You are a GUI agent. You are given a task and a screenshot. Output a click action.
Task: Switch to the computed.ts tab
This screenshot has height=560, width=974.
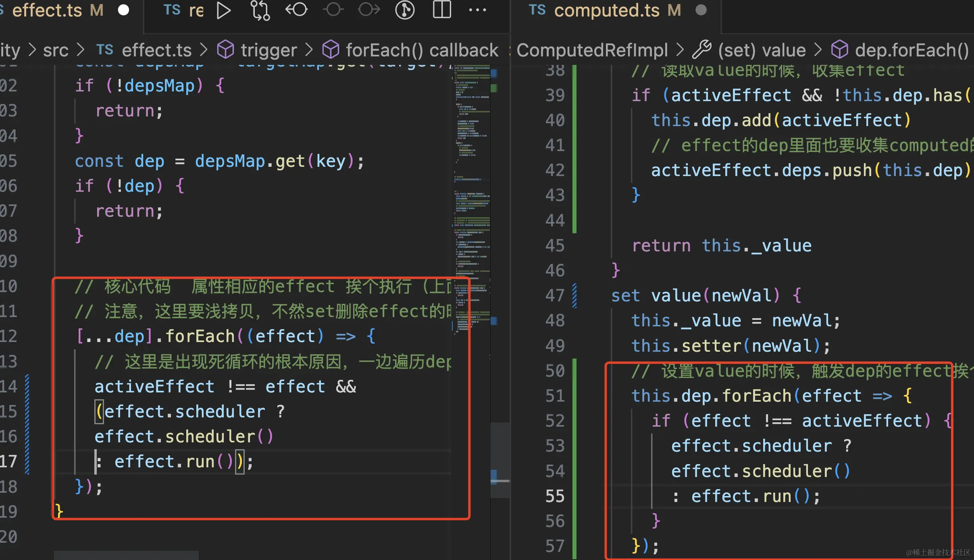(x=606, y=10)
